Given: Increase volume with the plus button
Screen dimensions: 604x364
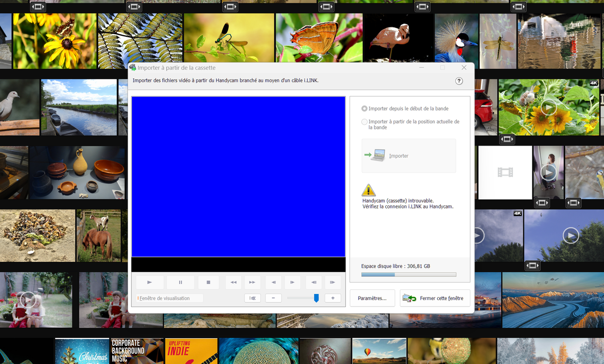Looking at the screenshot, I should [x=332, y=298].
